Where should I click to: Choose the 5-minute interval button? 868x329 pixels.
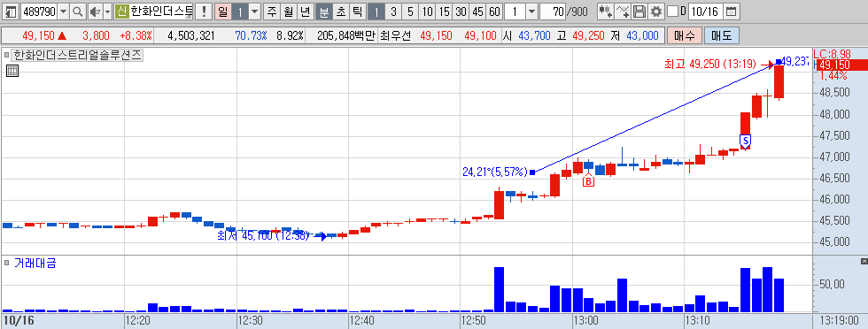pos(410,11)
